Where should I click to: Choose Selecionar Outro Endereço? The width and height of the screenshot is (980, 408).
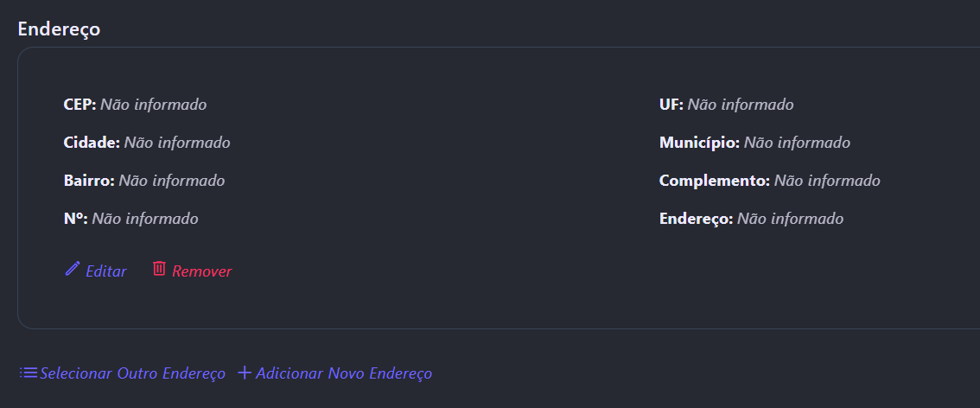[132, 373]
